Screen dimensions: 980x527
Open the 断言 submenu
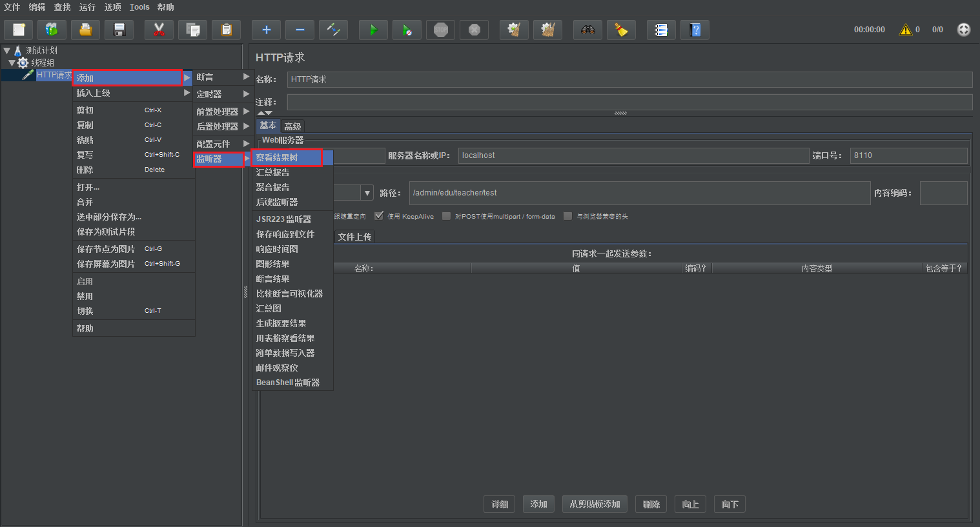point(223,77)
